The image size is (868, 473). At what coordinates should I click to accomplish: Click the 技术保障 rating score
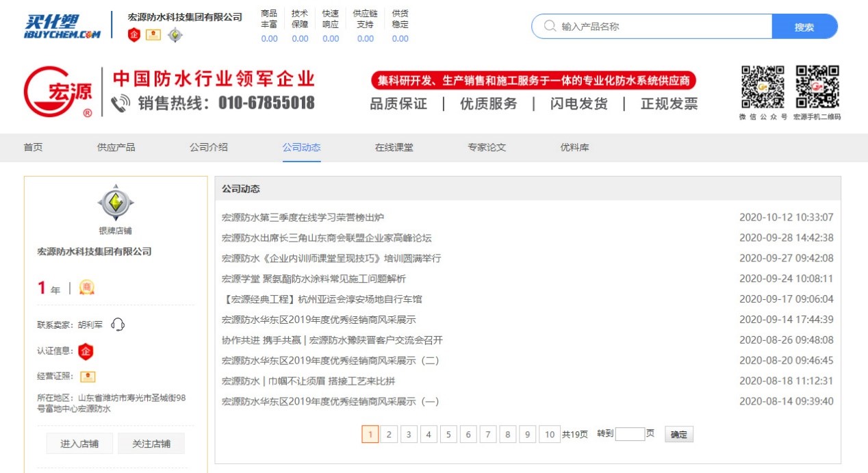click(300, 39)
